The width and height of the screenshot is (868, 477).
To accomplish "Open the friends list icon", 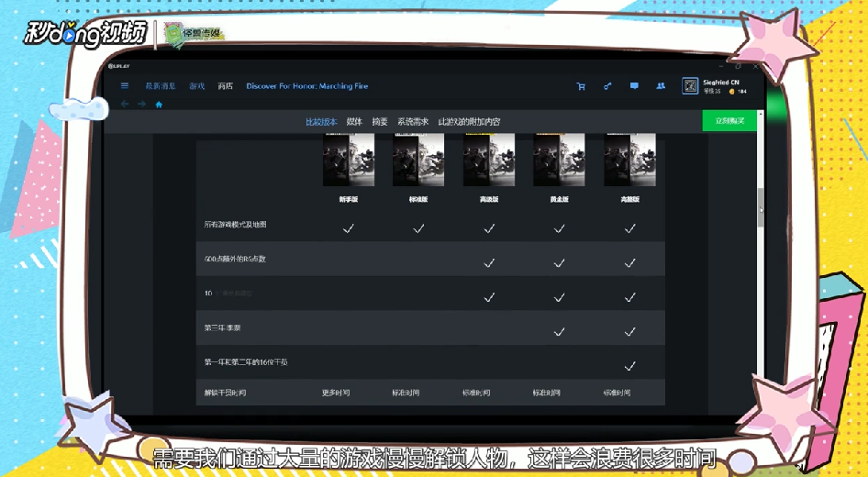I will click(x=661, y=86).
